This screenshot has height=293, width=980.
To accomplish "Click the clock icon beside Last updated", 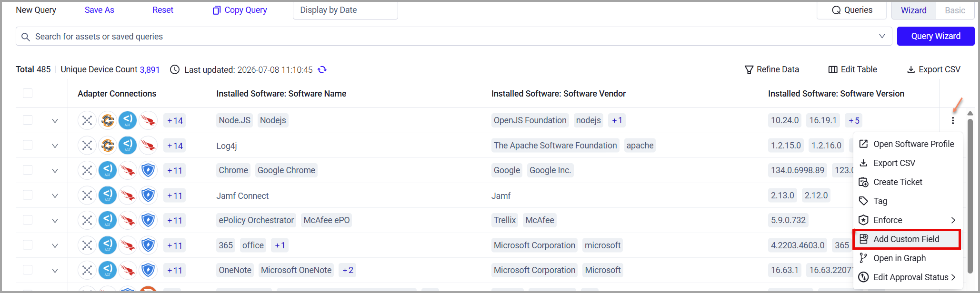I will click(x=175, y=69).
